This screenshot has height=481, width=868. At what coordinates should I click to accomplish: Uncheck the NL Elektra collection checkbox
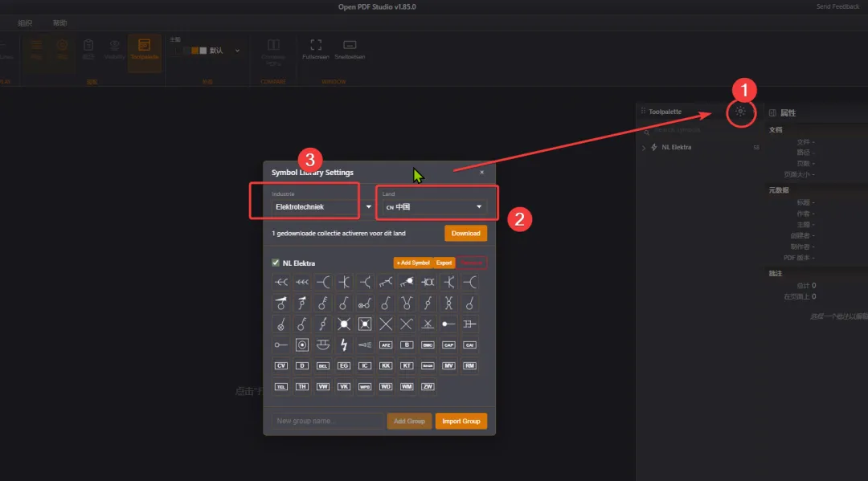coord(276,263)
